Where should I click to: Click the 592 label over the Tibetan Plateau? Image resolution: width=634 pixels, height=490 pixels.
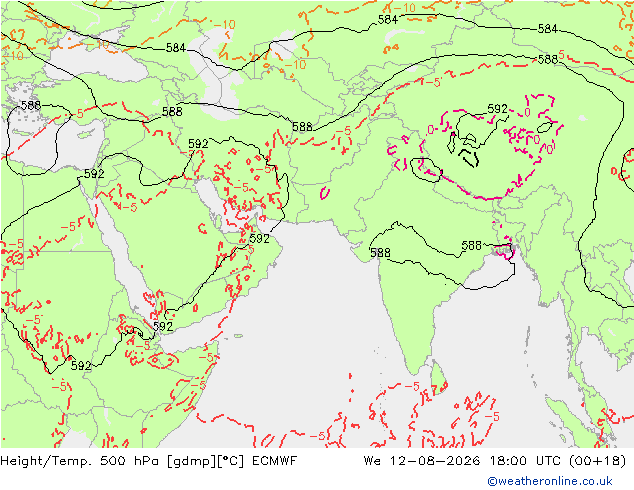[x=497, y=109]
